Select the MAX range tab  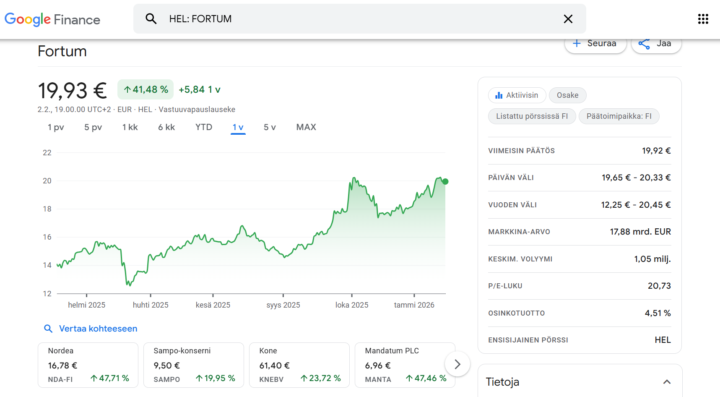[x=306, y=127]
